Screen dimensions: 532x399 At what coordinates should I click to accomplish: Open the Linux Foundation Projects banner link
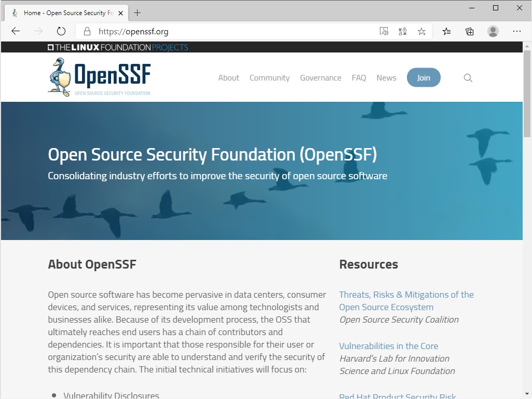coord(118,47)
